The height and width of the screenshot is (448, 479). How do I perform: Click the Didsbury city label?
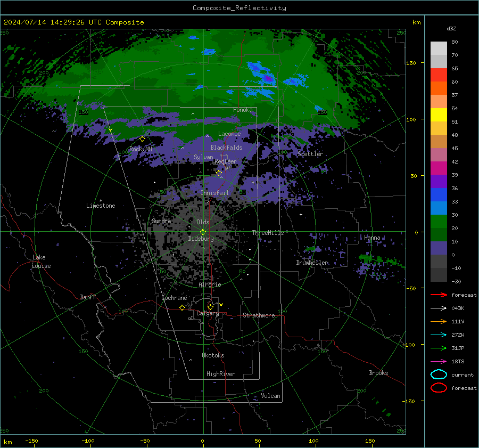(201, 239)
